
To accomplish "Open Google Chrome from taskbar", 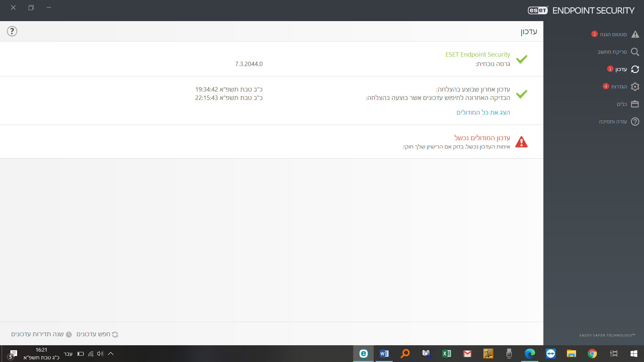I will 592,354.
